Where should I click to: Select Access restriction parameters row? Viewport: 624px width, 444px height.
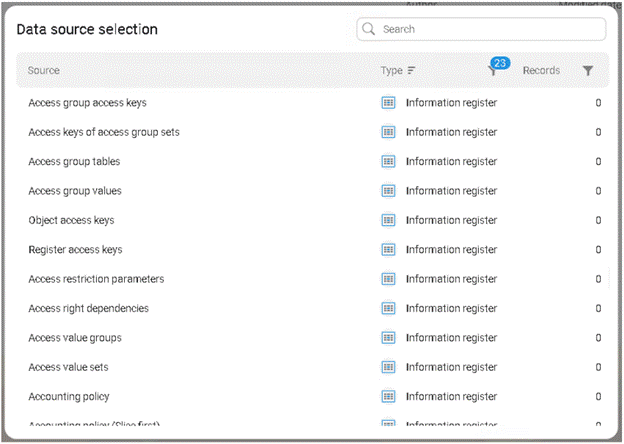click(96, 279)
